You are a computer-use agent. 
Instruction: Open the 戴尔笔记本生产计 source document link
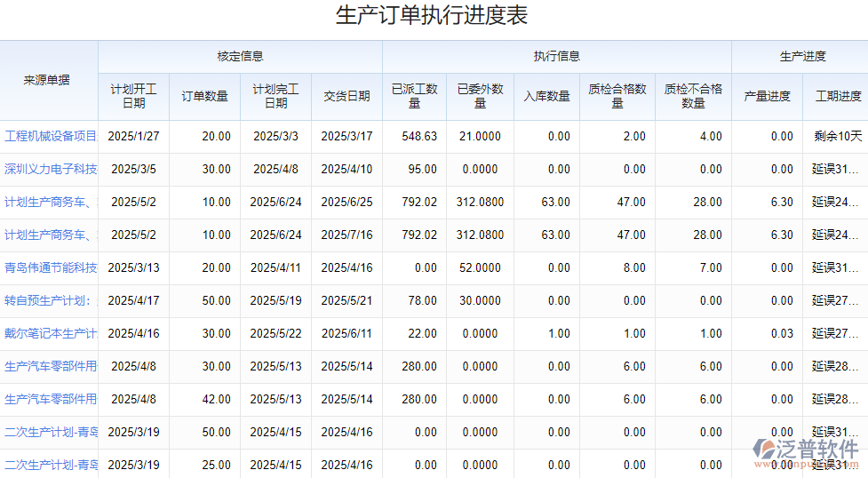[x=51, y=333]
